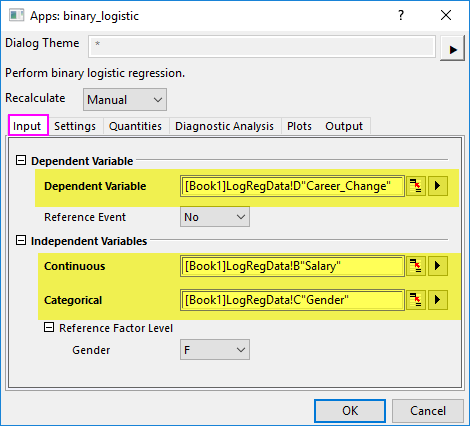Viewport: 470px width, 426px height.
Task: Open the Reference Event dropdown
Action: point(215,217)
